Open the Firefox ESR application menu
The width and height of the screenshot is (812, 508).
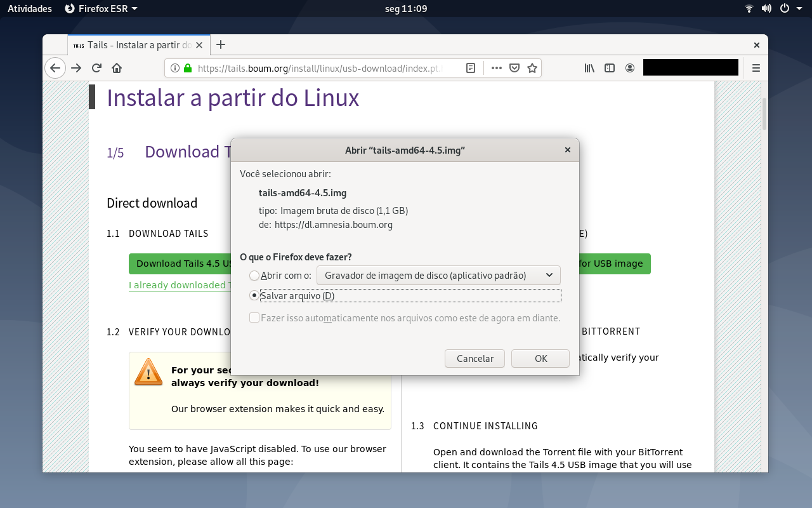(101, 8)
